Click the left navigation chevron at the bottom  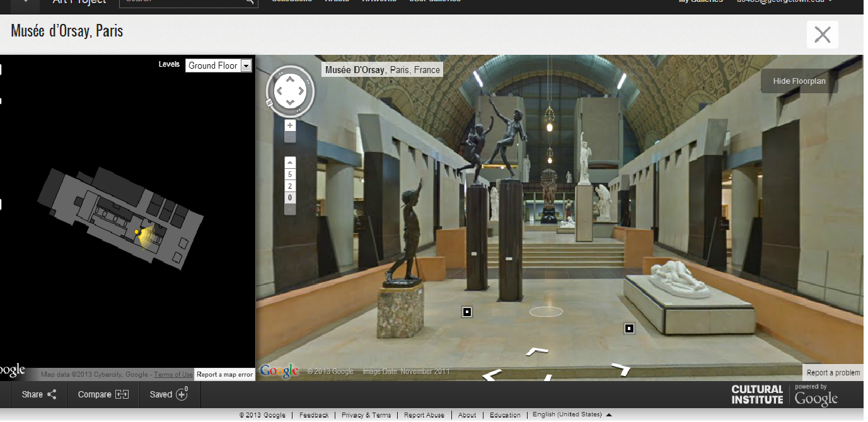[492, 375]
